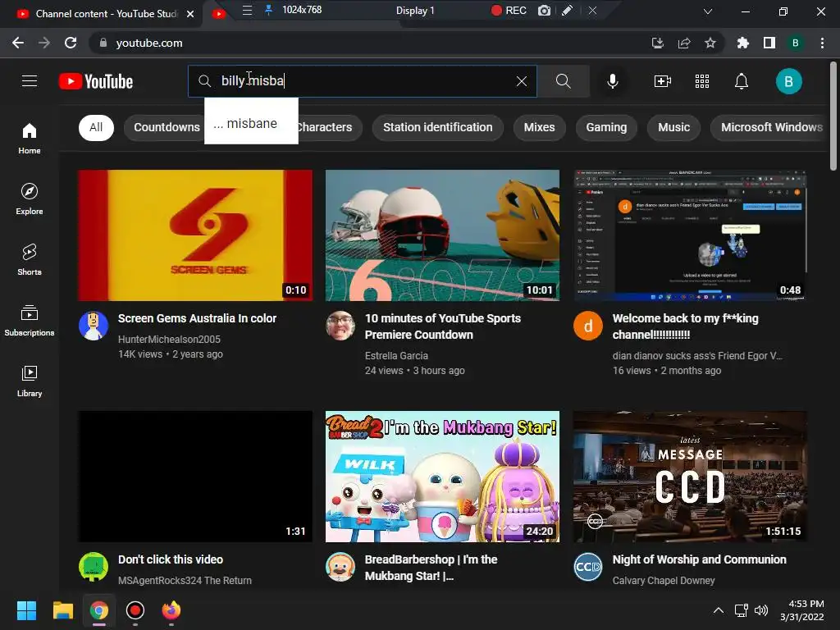Click the recorder pencil annotate icon
Image resolution: width=840 pixels, height=630 pixels.
click(568, 10)
